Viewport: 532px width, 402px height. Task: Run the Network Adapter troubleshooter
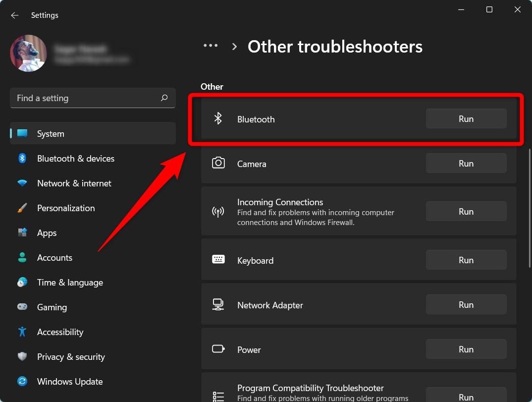(466, 304)
